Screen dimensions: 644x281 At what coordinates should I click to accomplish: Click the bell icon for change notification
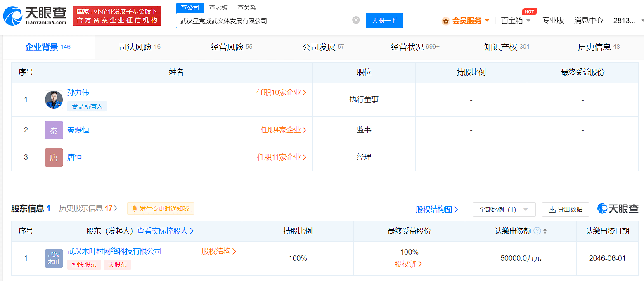coord(134,209)
